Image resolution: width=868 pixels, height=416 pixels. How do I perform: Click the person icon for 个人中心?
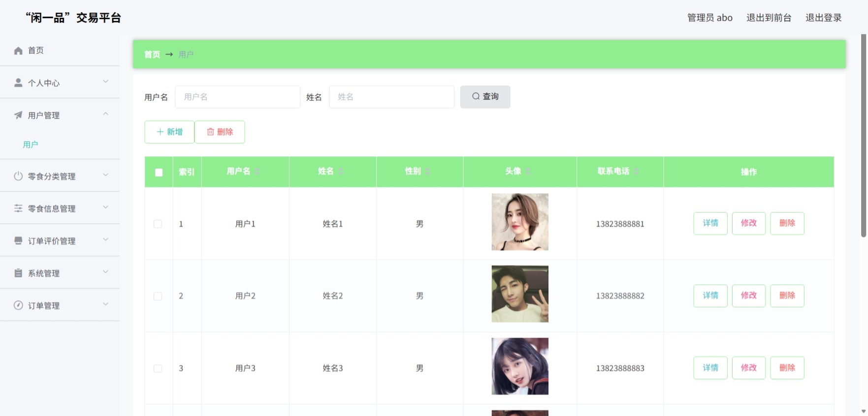click(x=18, y=83)
